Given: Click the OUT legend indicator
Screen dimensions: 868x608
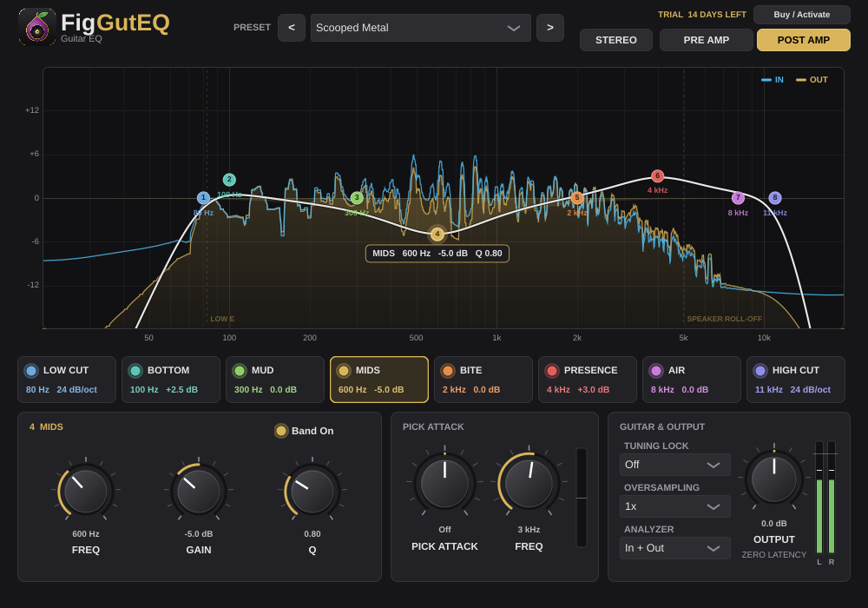Looking at the screenshot, I should click(812, 80).
